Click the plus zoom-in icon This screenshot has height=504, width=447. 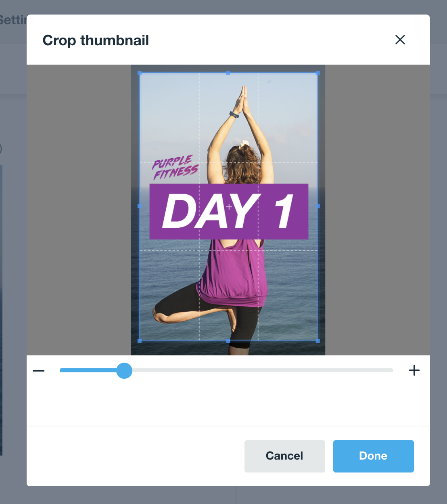click(414, 370)
